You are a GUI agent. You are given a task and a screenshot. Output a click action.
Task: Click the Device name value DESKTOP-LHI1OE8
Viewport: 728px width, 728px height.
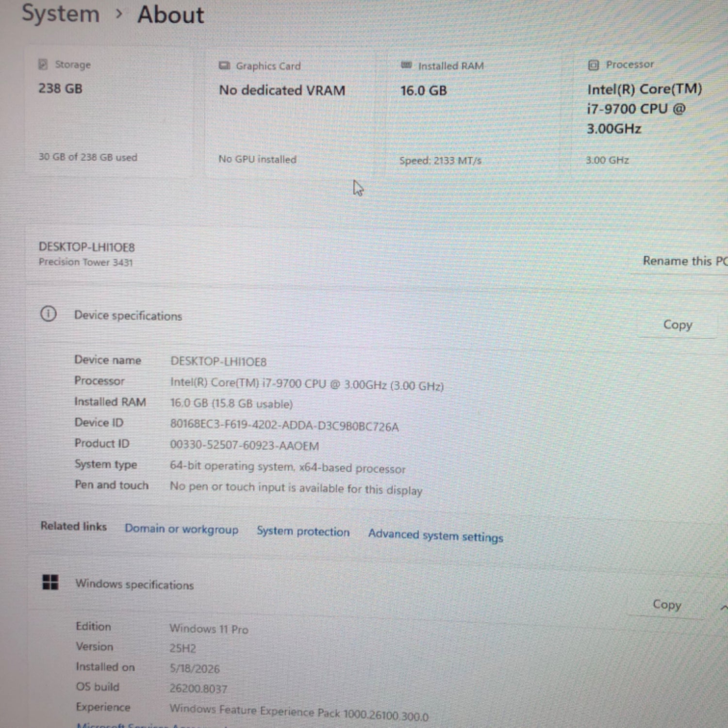218,362
